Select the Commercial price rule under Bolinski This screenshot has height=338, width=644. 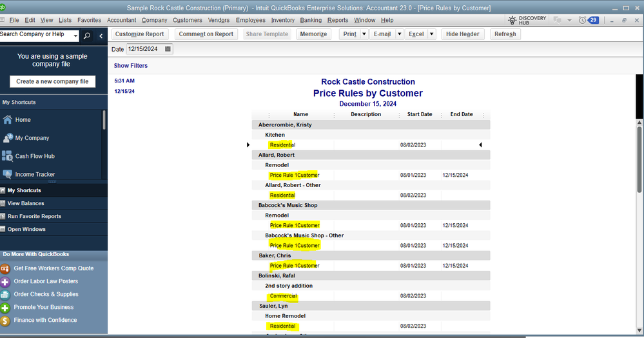click(x=283, y=295)
